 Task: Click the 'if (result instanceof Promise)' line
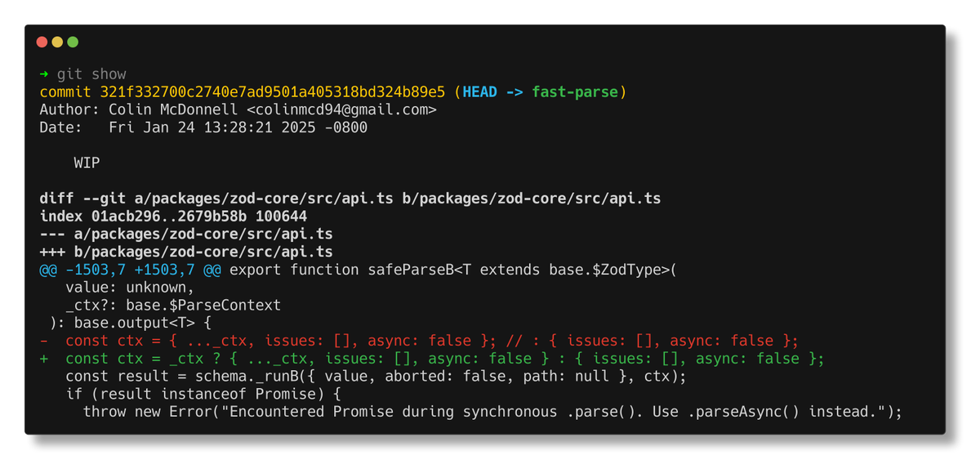[203, 395]
